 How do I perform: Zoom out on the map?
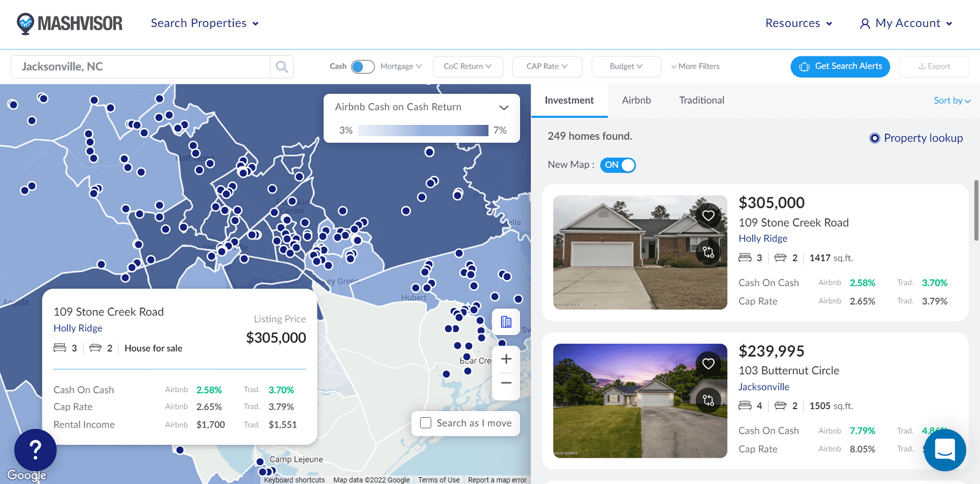click(506, 383)
